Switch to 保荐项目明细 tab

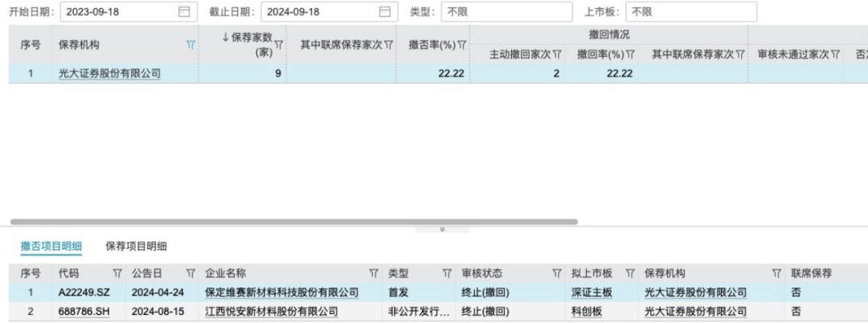(136, 247)
